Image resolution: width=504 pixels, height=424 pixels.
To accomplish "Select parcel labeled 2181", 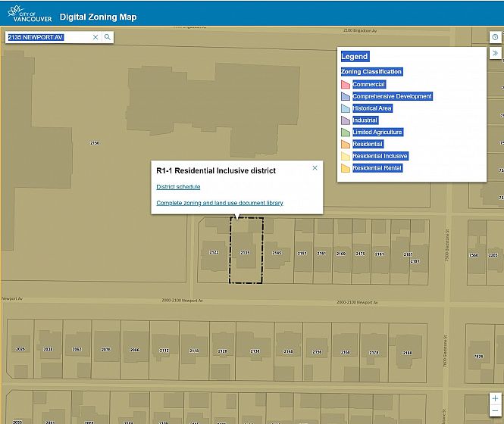I will point(380,252).
